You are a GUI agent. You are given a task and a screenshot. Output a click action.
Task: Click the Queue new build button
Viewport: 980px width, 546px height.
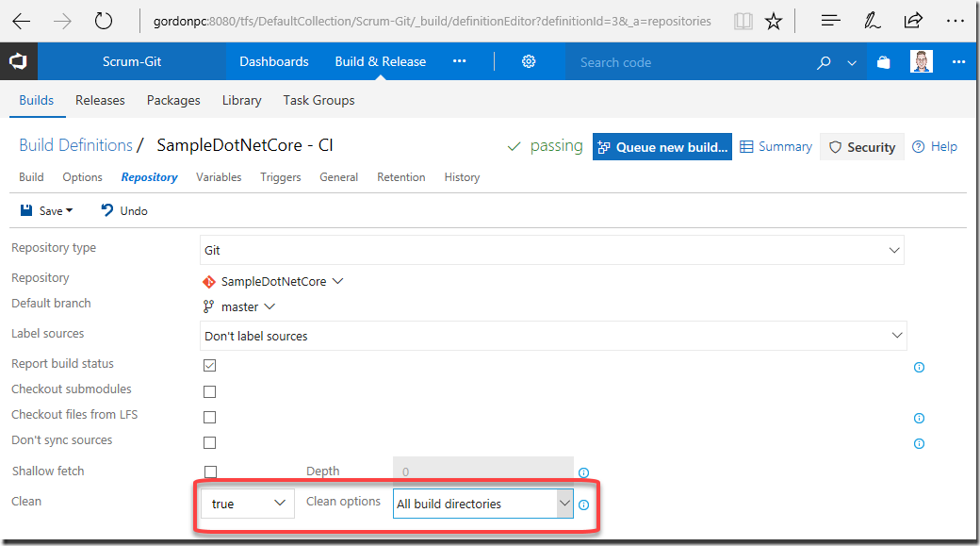662,147
